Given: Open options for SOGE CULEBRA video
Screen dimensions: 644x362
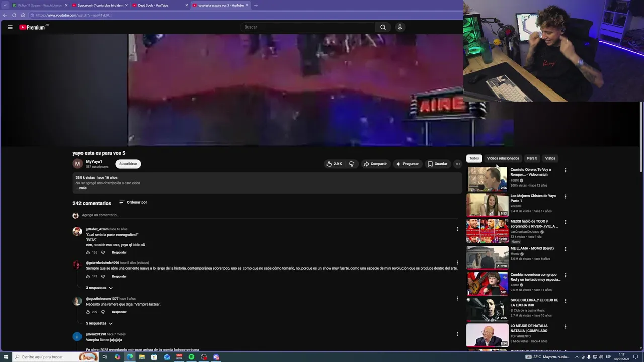Looking at the screenshot, I should pos(565,301).
